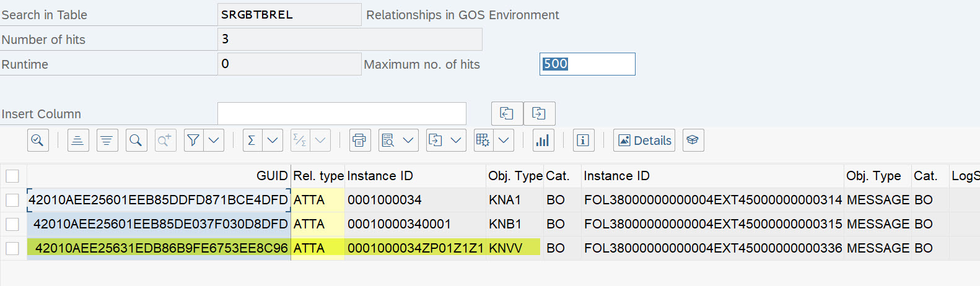Sort table in ascending order

click(78, 141)
